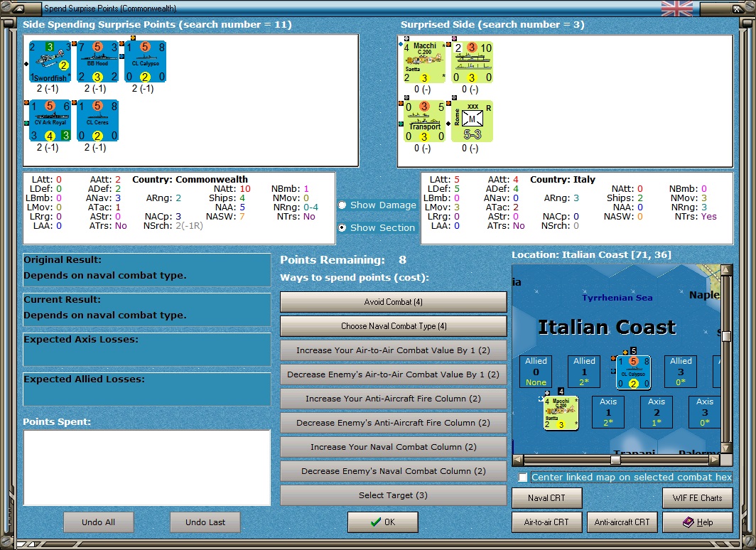Click the map horizontal scrollbar thumb
The height and width of the screenshot is (550, 756).
(x=615, y=460)
